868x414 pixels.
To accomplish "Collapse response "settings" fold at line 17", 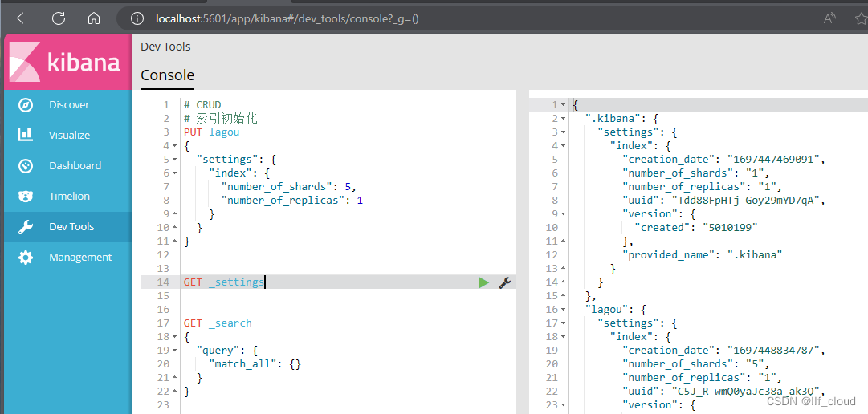I will (563, 323).
